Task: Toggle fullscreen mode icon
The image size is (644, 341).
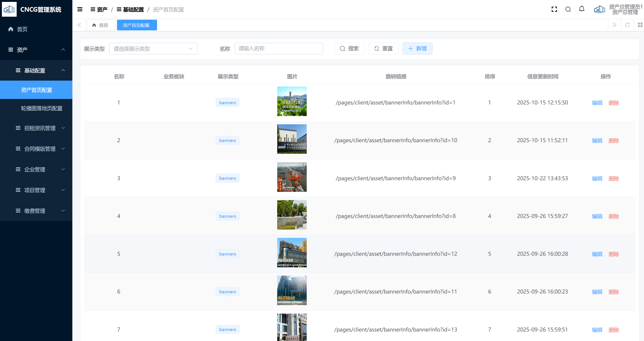Action: click(554, 9)
